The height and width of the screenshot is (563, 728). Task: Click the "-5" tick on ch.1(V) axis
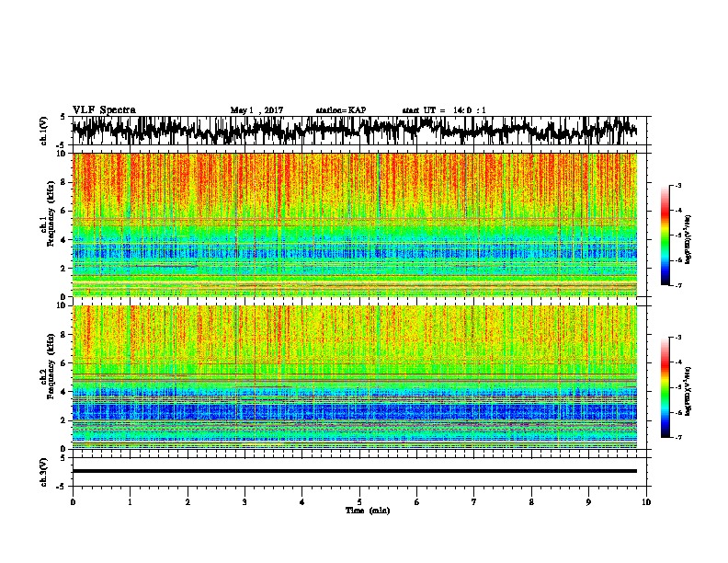pos(62,145)
